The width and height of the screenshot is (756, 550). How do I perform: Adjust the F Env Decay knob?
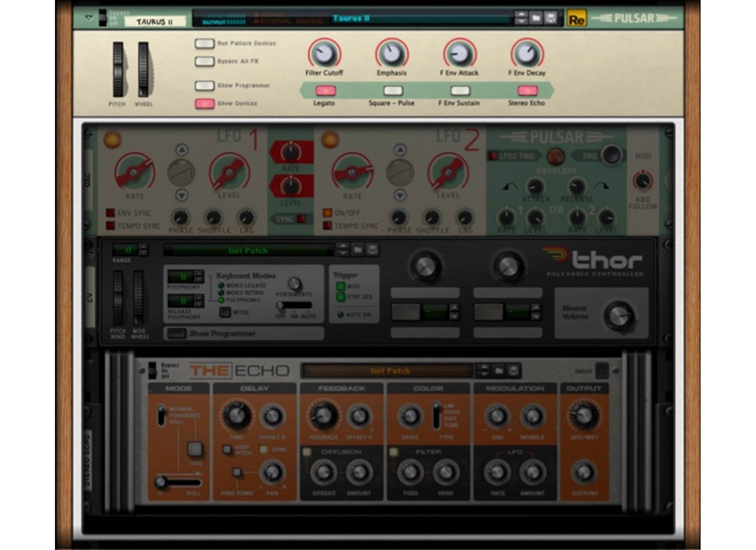click(527, 53)
